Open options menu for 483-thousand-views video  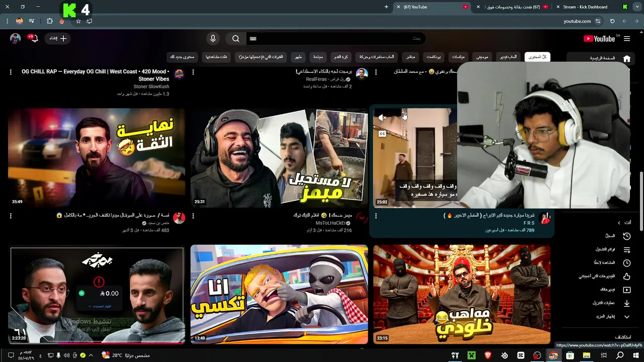11,216
